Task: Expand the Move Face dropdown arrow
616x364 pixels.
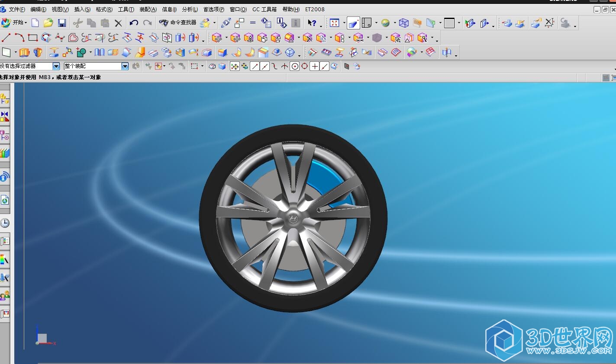Action: 226,38
